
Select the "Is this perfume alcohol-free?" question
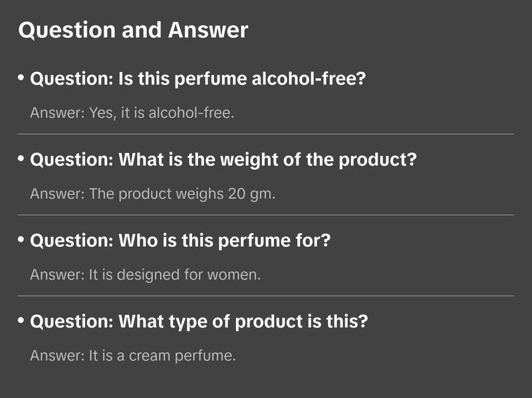[x=198, y=79]
